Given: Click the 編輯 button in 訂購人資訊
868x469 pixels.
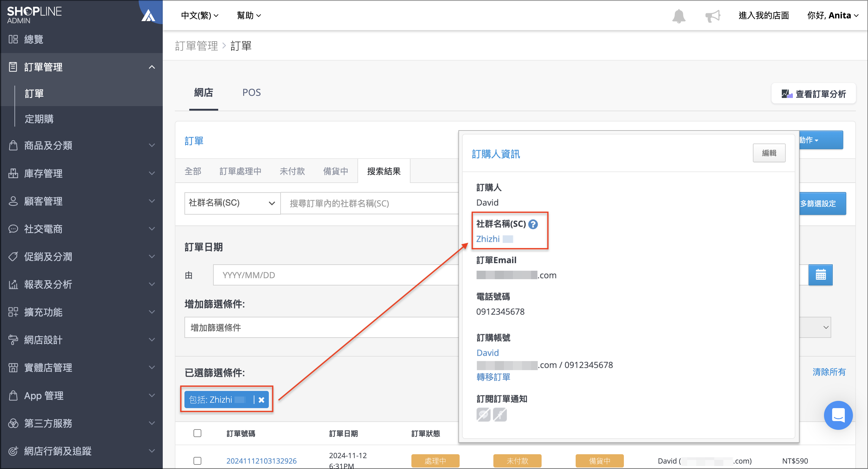Looking at the screenshot, I should tap(769, 153).
